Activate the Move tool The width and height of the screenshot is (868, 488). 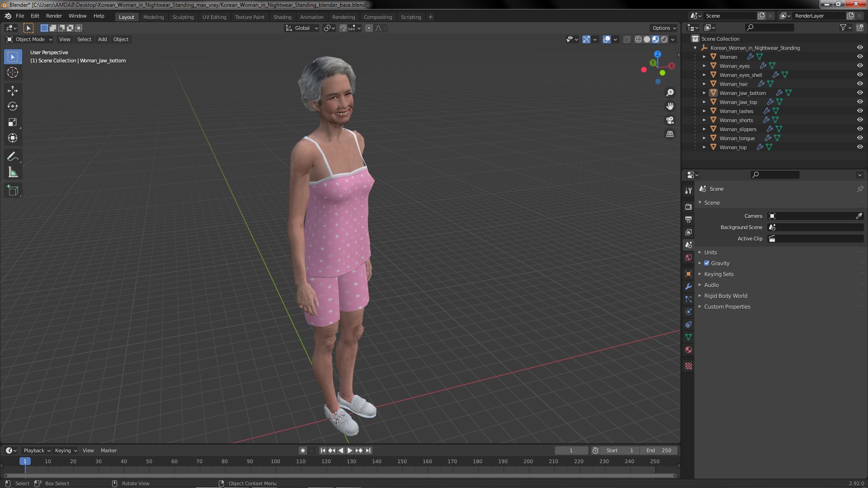pos(13,90)
